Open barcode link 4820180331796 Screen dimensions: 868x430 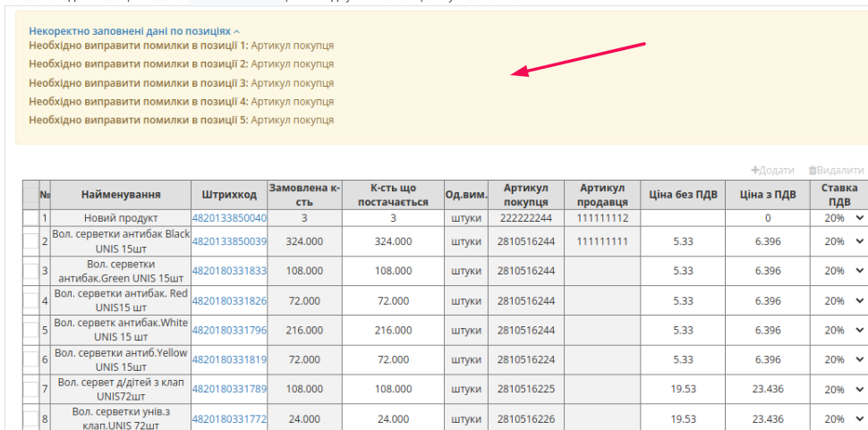point(229,330)
